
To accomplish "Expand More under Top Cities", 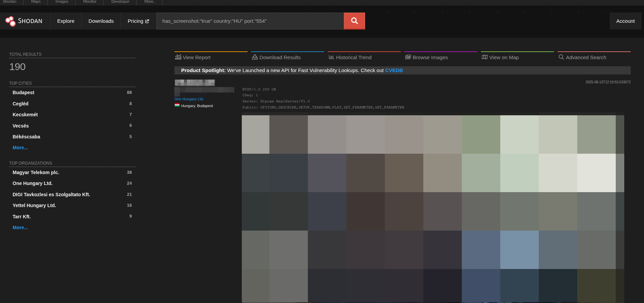I will (20, 148).
